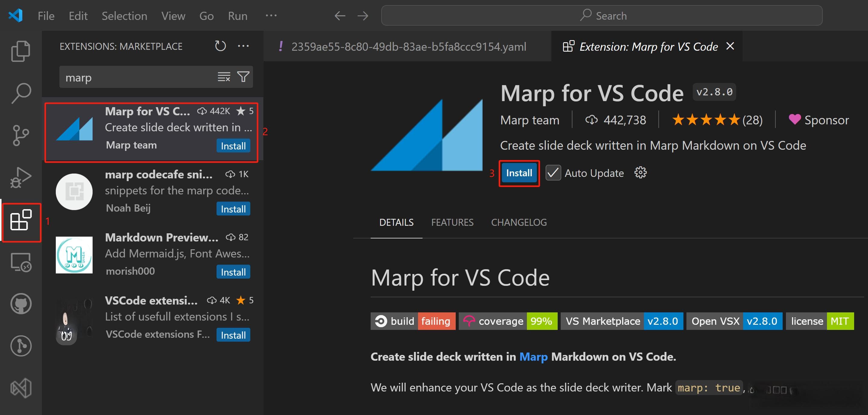This screenshot has width=868, height=415.
Task: Click the Marp for VS Code list icon
Action: 74,129
